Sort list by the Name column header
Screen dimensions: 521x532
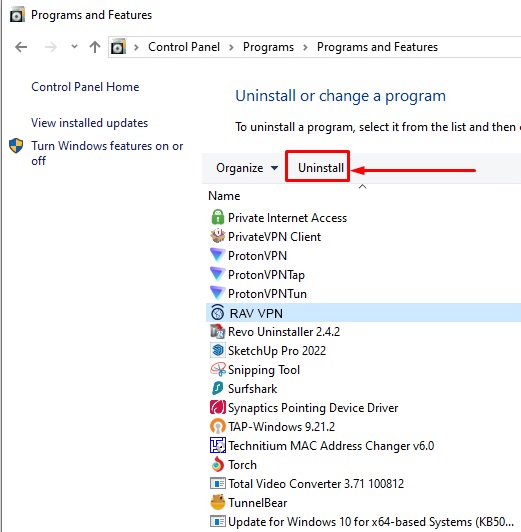[x=224, y=196]
